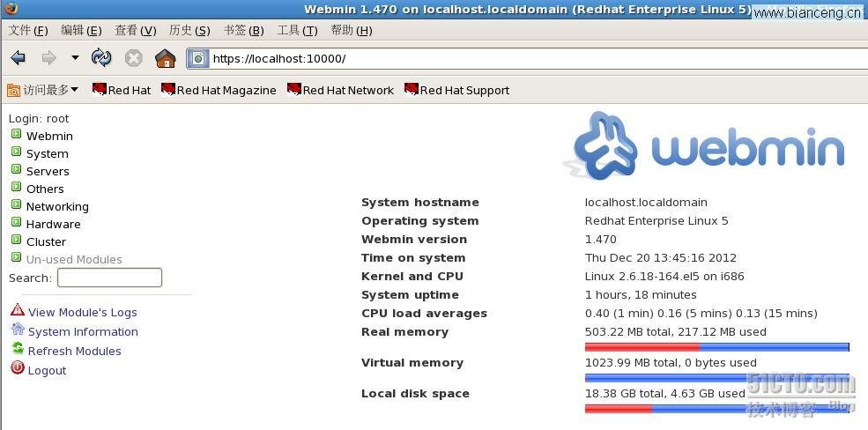Click the Servers category label

click(x=48, y=172)
